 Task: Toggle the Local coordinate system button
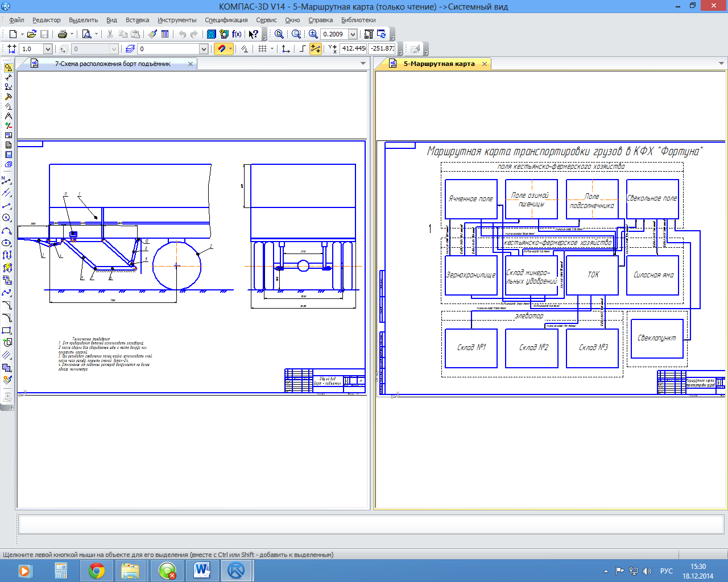286,49
